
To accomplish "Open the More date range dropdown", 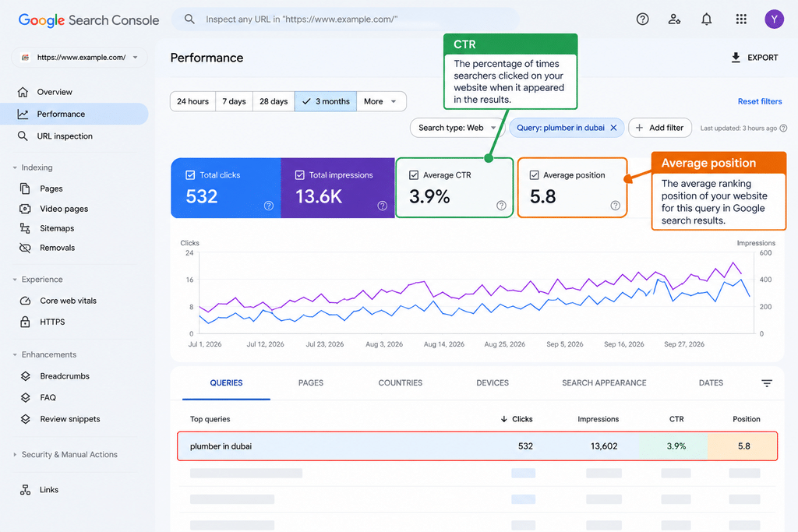I will (381, 101).
